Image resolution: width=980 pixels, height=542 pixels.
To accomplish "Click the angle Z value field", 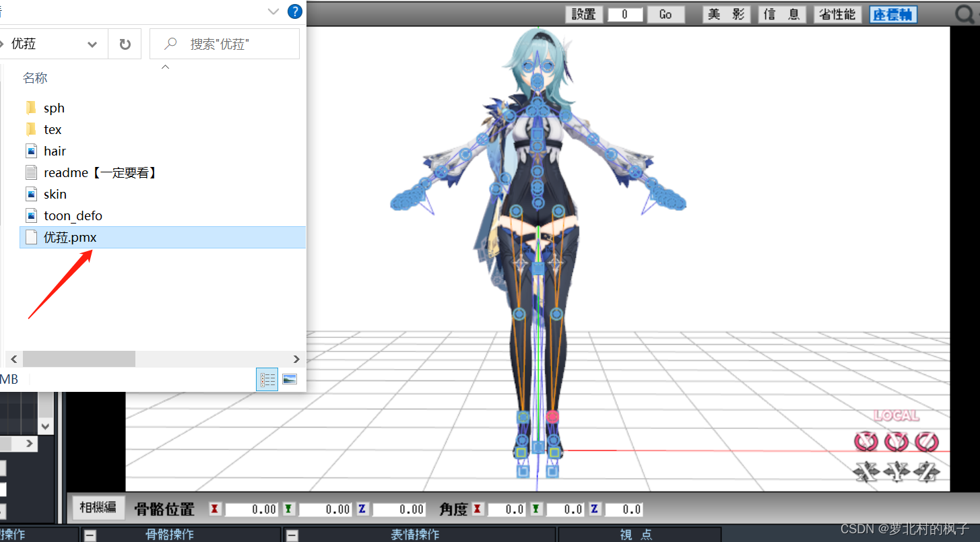I will [624, 510].
